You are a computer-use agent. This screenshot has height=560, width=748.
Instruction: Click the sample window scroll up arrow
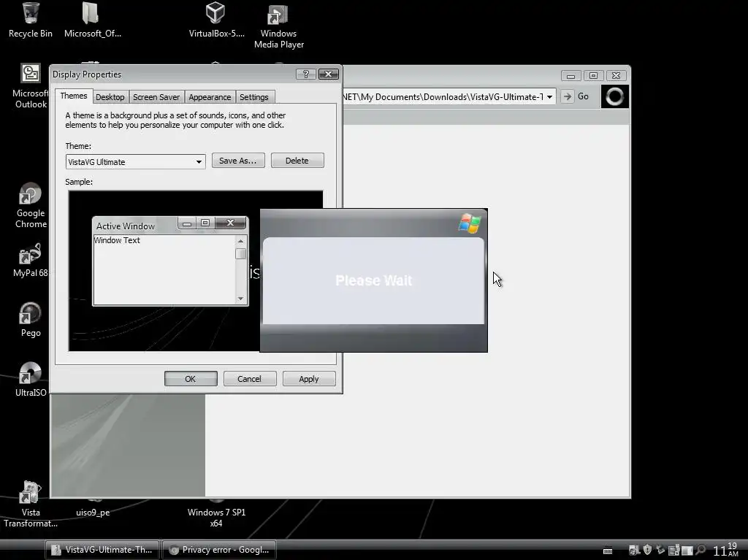[240, 241]
